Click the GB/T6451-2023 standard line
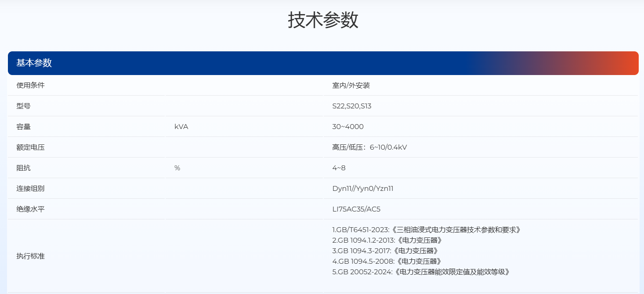 426,230
